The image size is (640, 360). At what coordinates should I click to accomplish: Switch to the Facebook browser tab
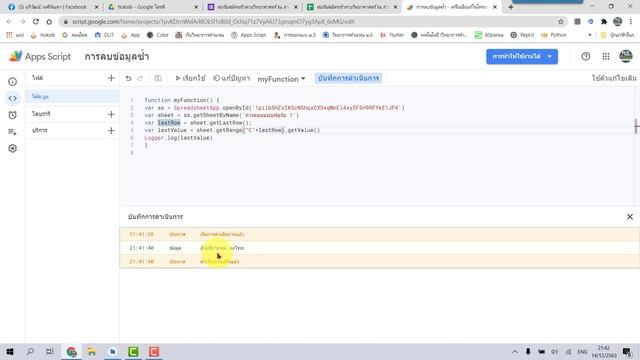52,7
